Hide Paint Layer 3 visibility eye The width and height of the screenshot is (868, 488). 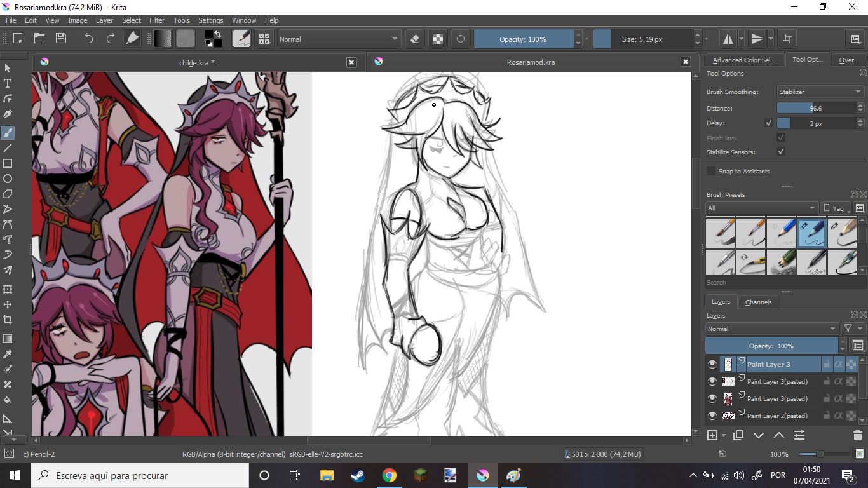click(712, 364)
